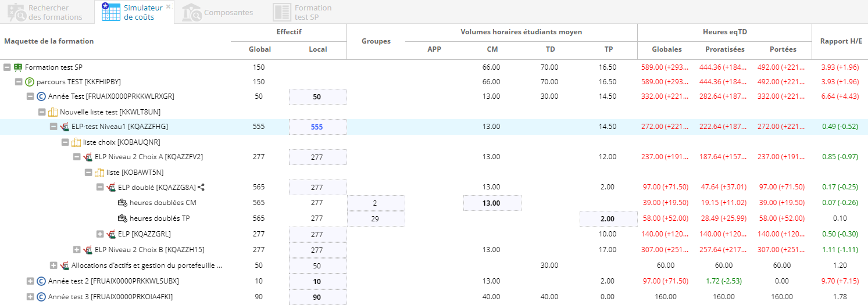Click the heures doublées CM icon
Viewport: 868px width, 305px height.
[x=122, y=203]
